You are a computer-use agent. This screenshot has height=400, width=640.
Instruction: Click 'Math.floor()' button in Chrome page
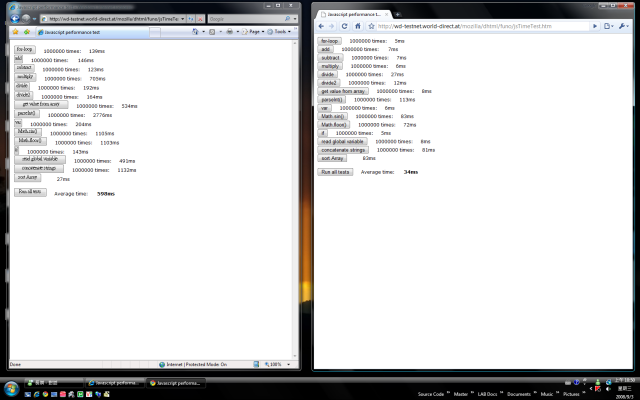tap(334, 124)
